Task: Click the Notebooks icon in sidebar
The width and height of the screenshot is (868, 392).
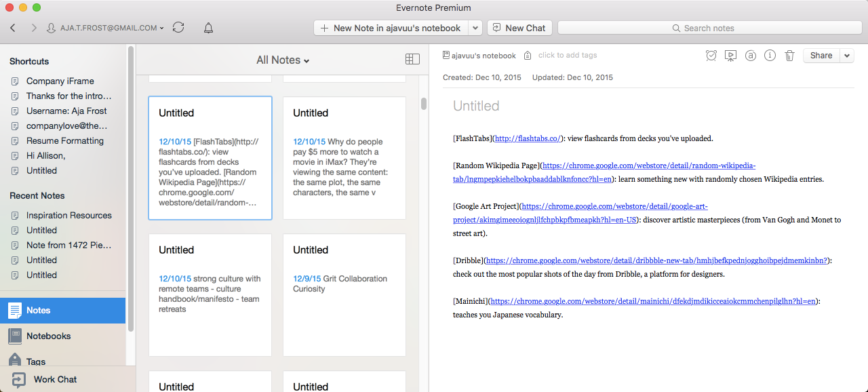Action: pos(15,336)
